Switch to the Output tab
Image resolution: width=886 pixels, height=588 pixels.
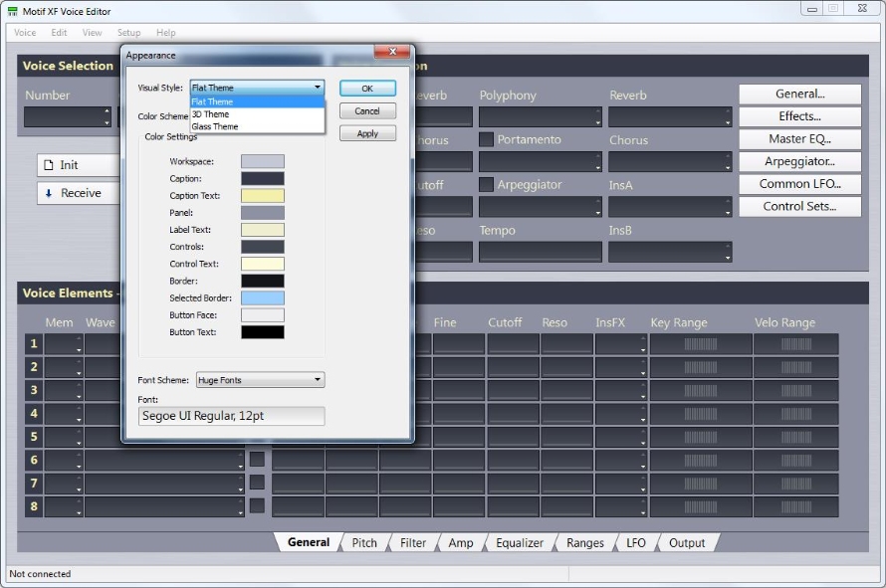687,543
